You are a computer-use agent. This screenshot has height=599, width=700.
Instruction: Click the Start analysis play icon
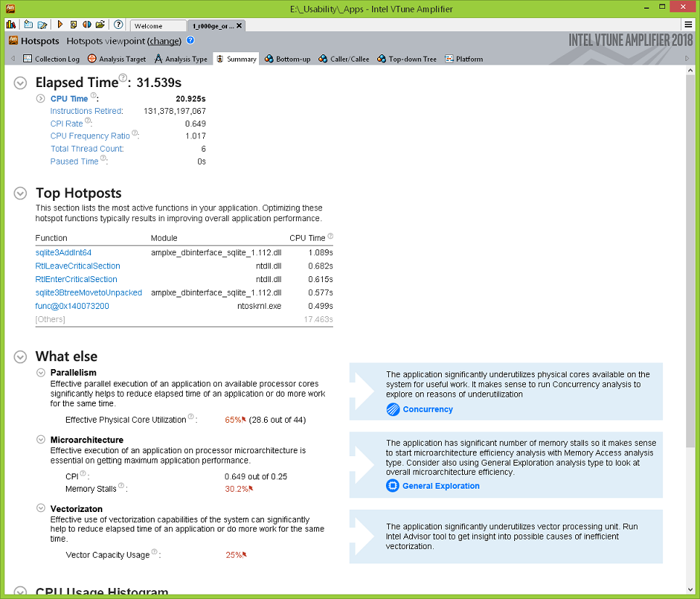(60, 25)
